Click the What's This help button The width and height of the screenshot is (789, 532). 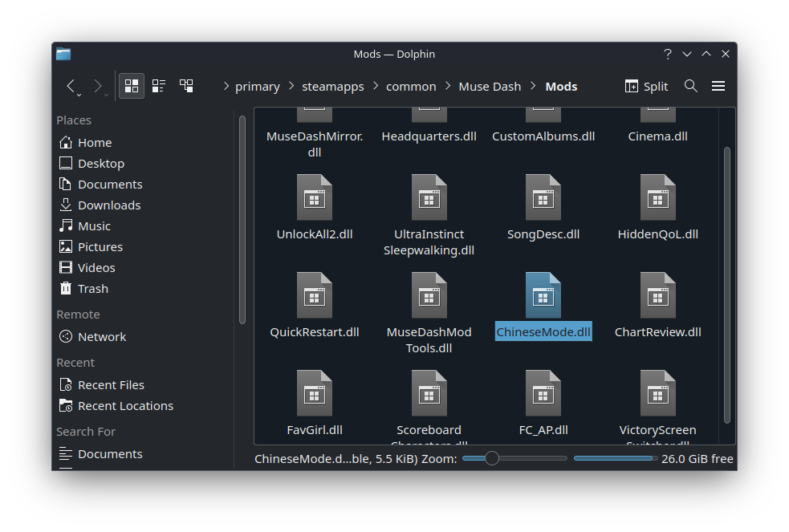pyautogui.click(x=668, y=54)
